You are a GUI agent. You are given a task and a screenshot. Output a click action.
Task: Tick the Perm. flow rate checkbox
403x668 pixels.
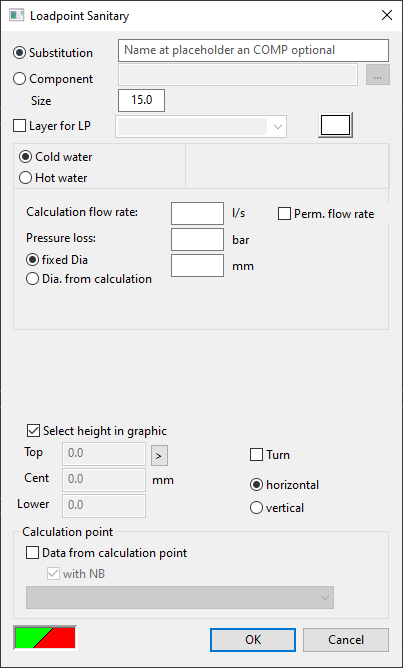[x=326, y=214]
